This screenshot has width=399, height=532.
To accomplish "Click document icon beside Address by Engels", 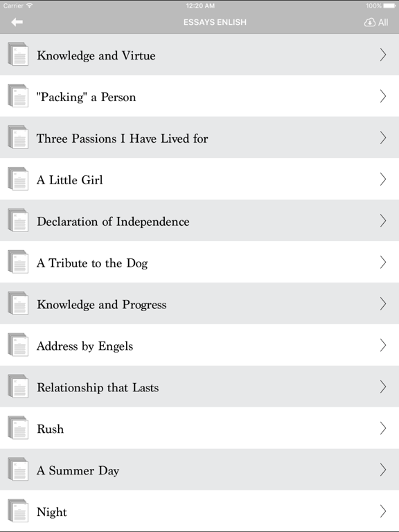I will click(18, 345).
